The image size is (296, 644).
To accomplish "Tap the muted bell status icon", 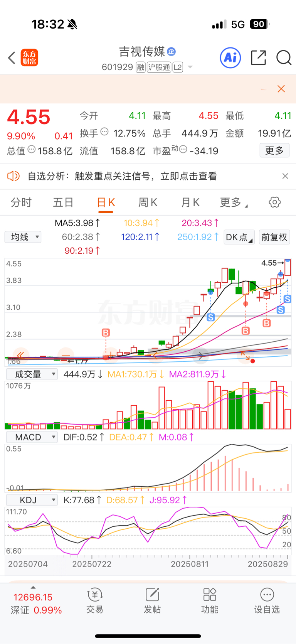I will tap(72, 24).
